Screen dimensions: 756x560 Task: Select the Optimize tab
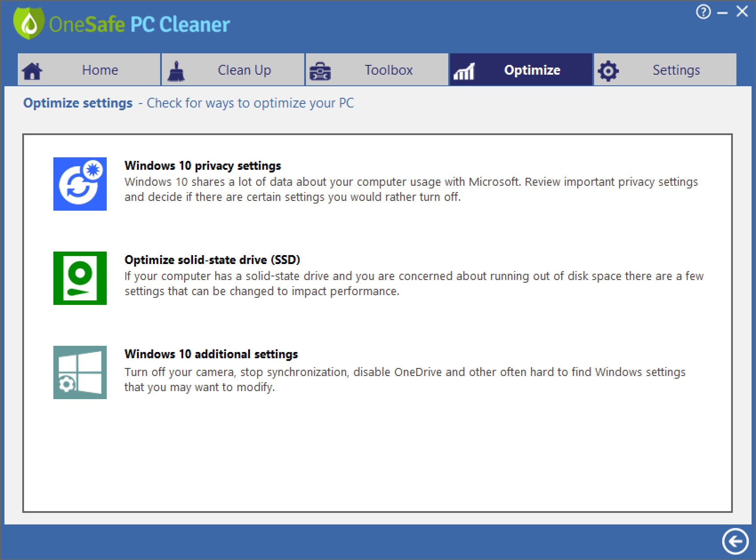point(521,69)
